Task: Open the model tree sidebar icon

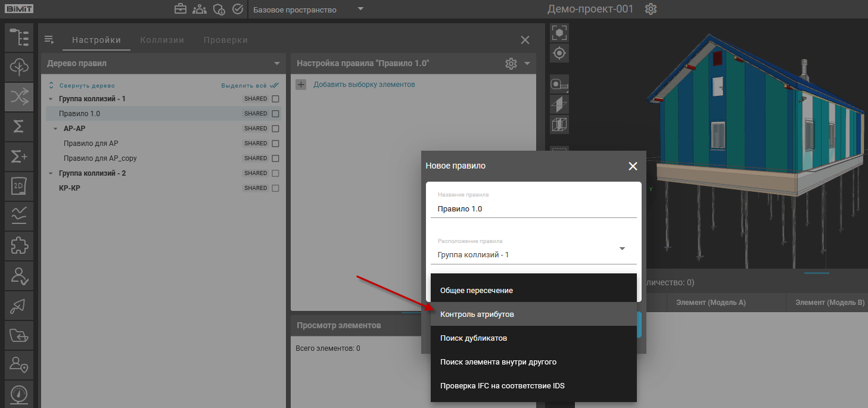Action: click(x=19, y=37)
